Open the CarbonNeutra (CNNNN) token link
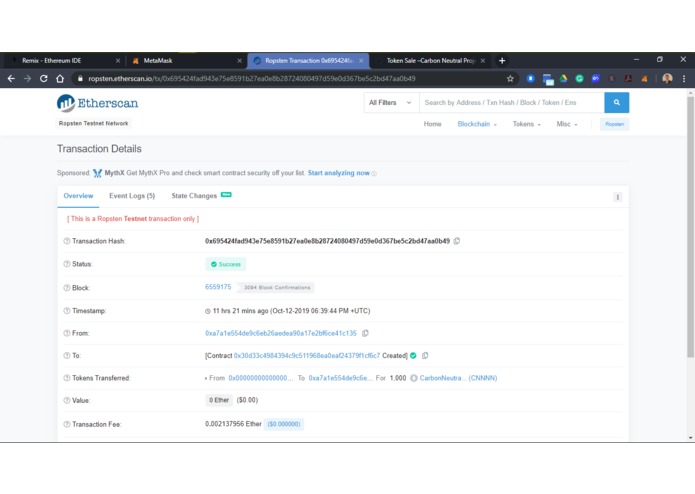695x494 pixels. pyautogui.click(x=458, y=378)
